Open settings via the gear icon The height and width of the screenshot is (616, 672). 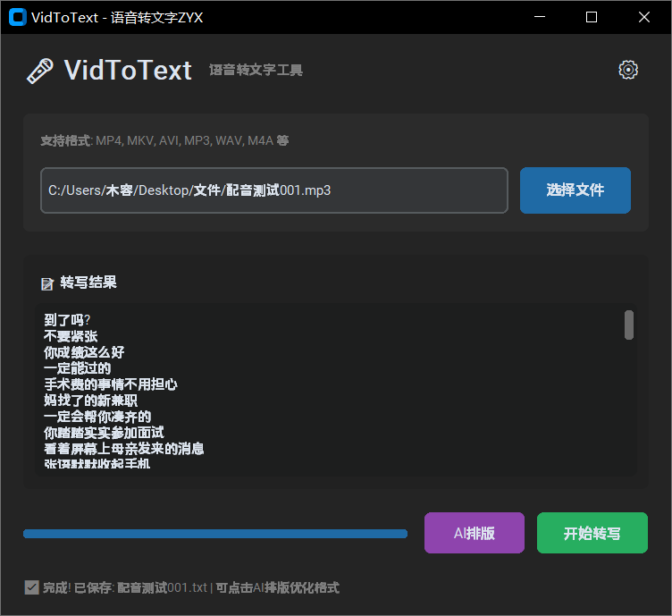(x=628, y=70)
